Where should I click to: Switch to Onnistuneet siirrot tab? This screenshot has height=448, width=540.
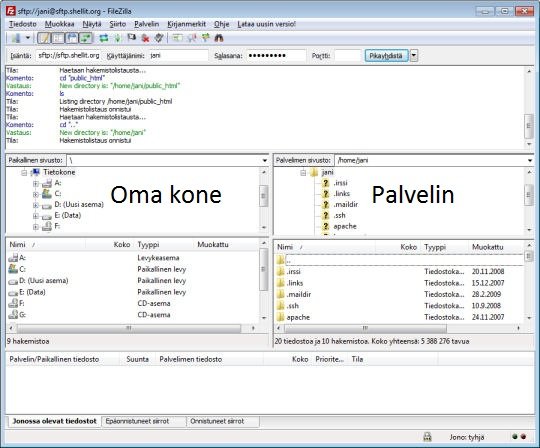222,421
